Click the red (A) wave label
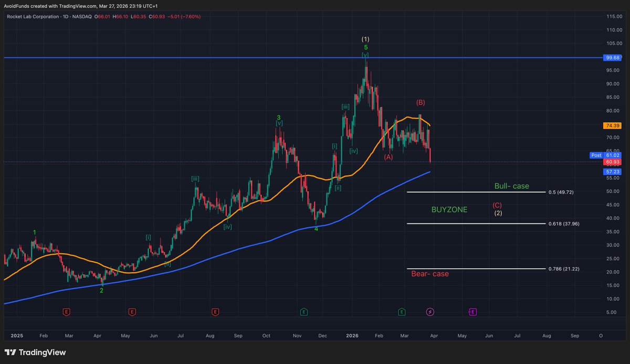Image resolution: width=630 pixels, height=364 pixels. pyautogui.click(x=388, y=156)
